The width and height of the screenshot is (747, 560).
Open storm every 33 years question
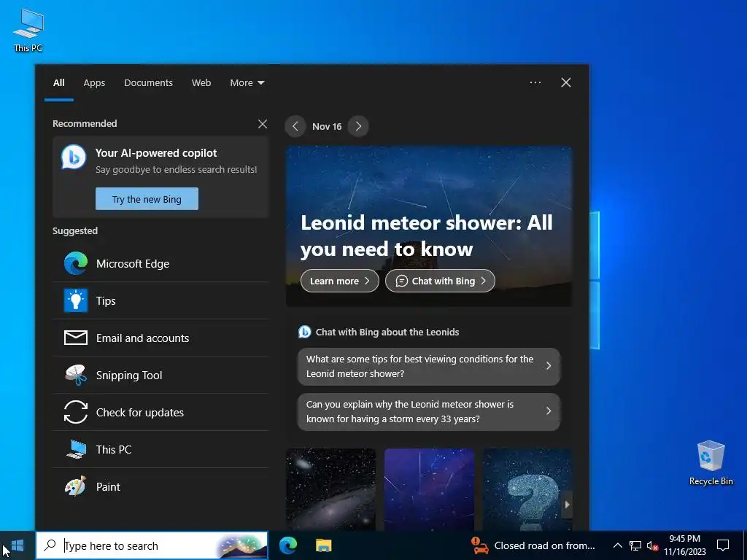coord(429,411)
